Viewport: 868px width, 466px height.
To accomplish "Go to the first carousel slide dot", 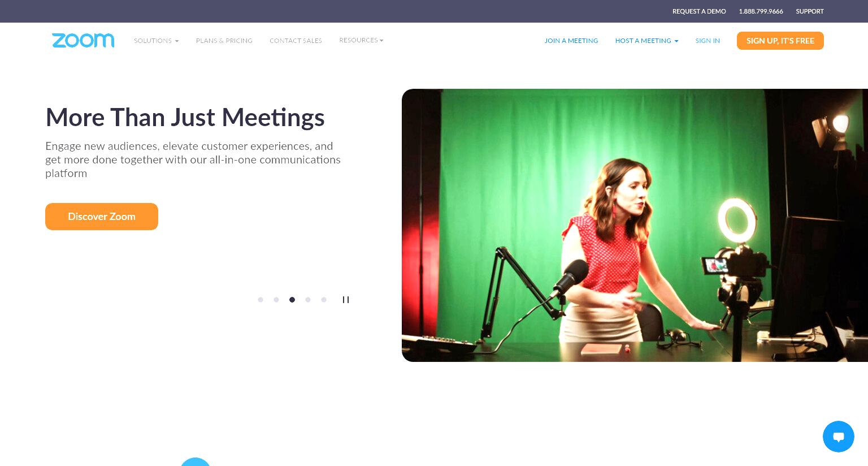I will pyautogui.click(x=261, y=300).
